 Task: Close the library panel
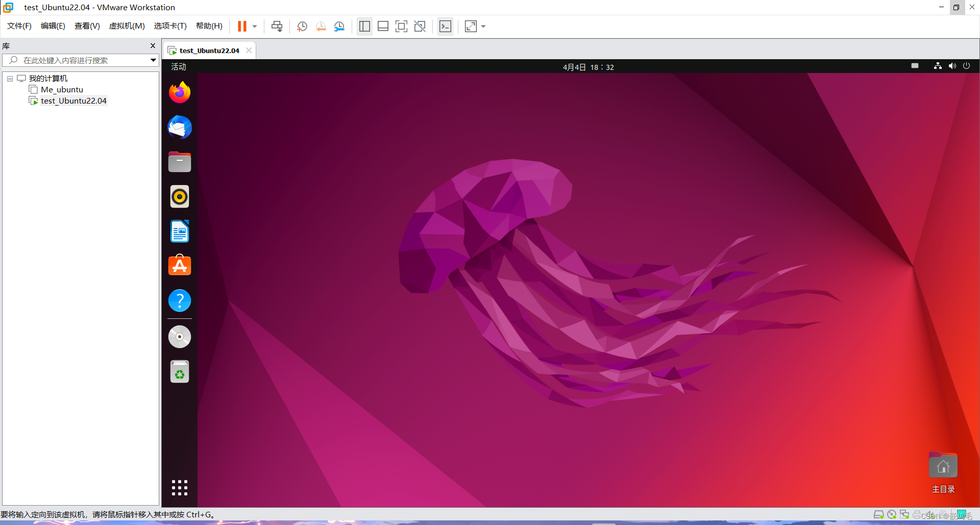tap(153, 46)
